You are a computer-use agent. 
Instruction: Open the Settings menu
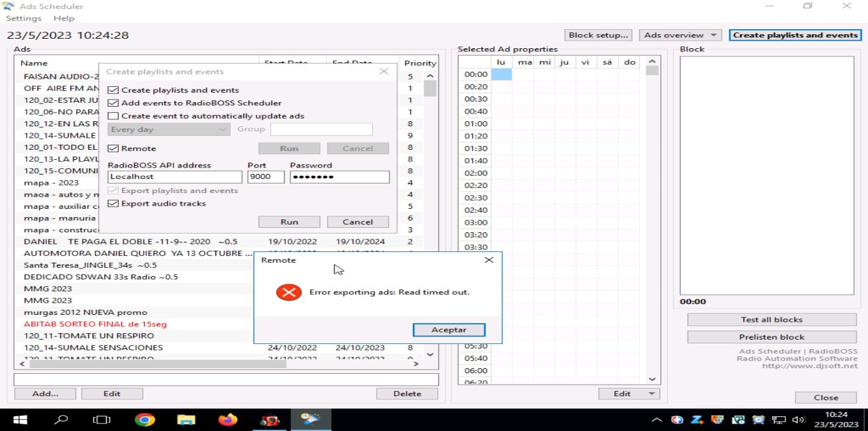(x=24, y=18)
